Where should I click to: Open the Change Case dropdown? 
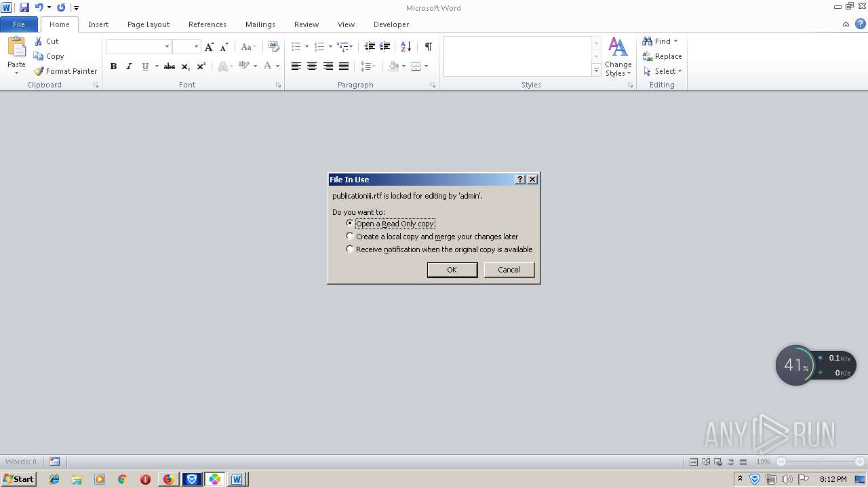[248, 47]
